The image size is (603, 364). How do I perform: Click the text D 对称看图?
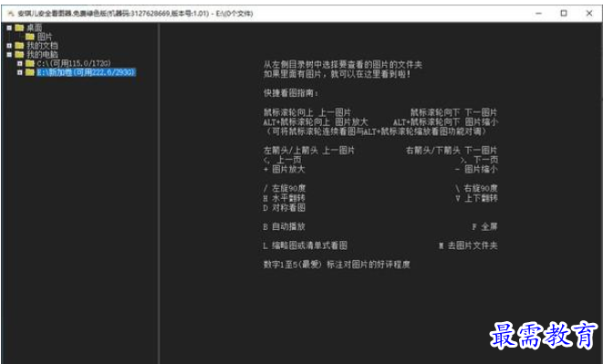[285, 208]
